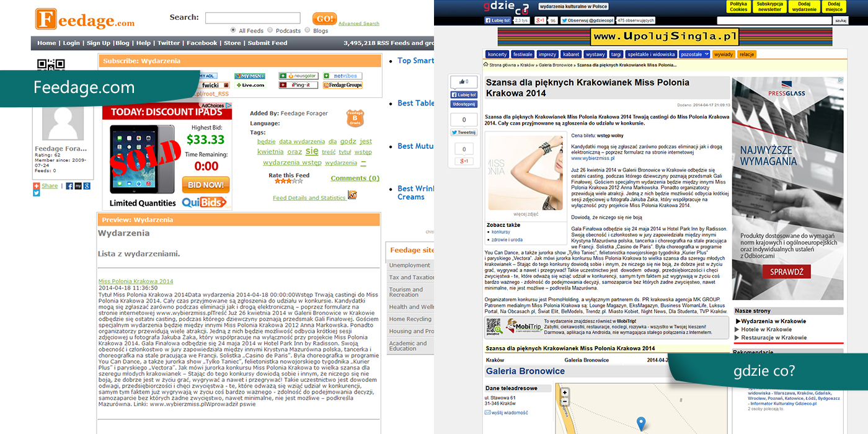This screenshot has width=868, height=434.
Task: Select the Blogs radio button
Action: [x=308, y=30]
